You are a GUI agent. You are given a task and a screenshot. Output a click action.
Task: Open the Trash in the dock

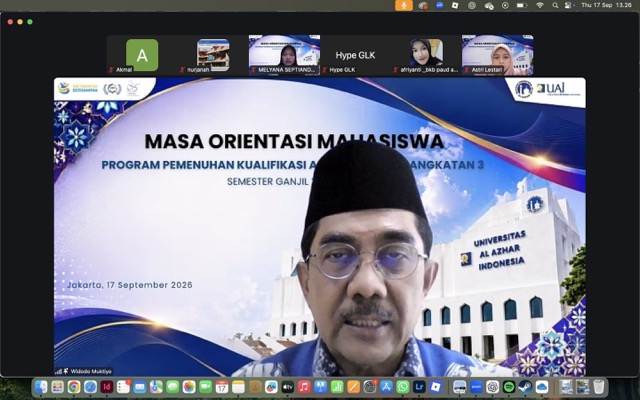click(x=599, y=387)
